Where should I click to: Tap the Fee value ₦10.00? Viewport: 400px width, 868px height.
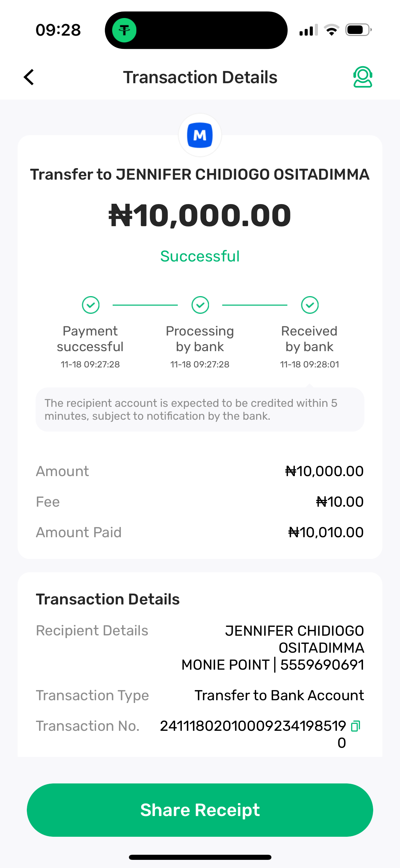(340, 502)
